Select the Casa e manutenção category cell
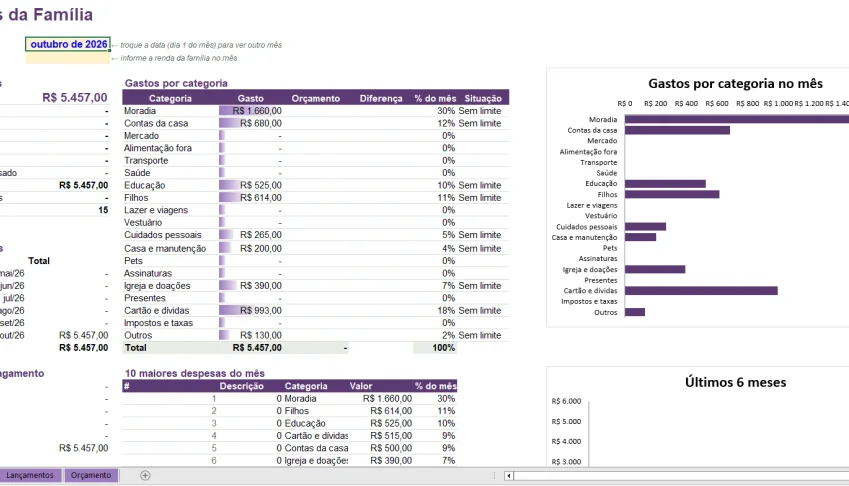The image size is (849, 486). [x=171, y=248]
